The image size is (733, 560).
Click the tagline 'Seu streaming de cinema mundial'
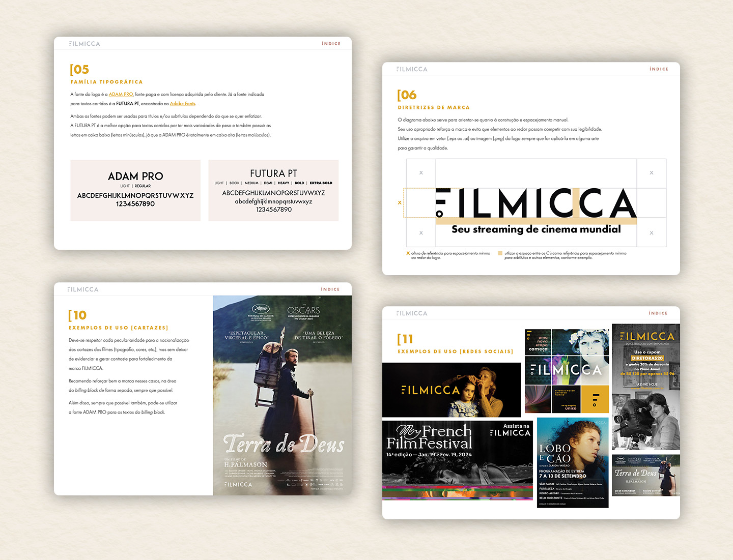[536, 229]
